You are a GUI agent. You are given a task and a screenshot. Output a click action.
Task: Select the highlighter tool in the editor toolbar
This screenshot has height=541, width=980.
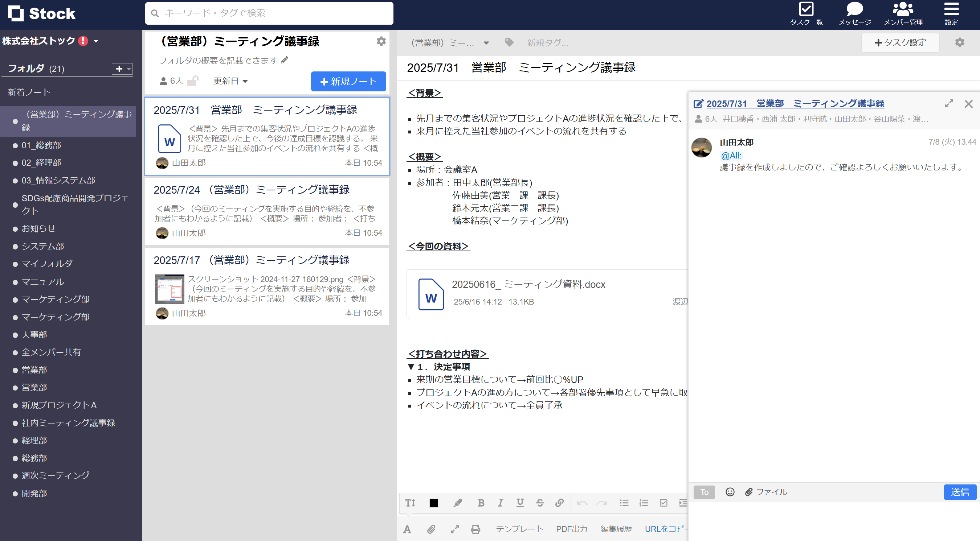[457, 503]
